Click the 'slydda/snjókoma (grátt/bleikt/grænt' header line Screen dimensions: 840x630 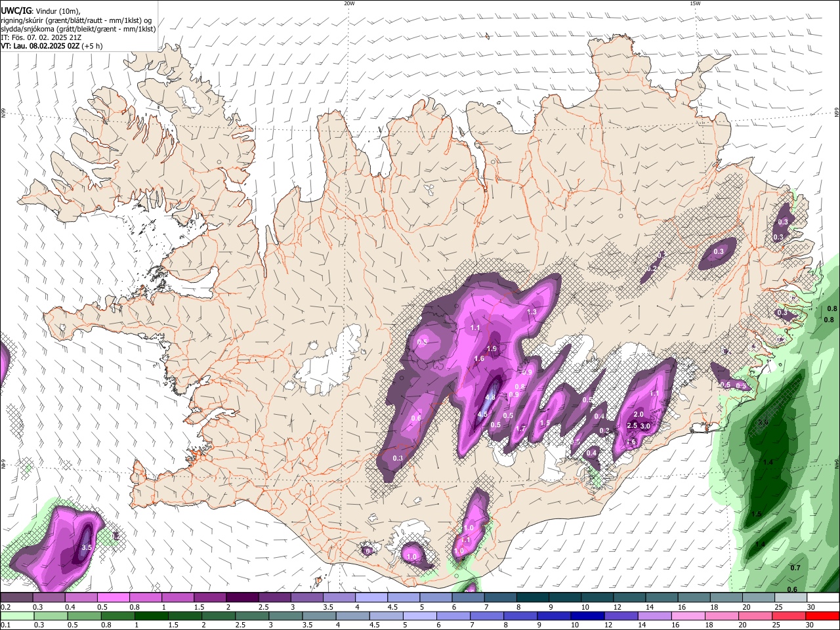[x=78, y=29]
